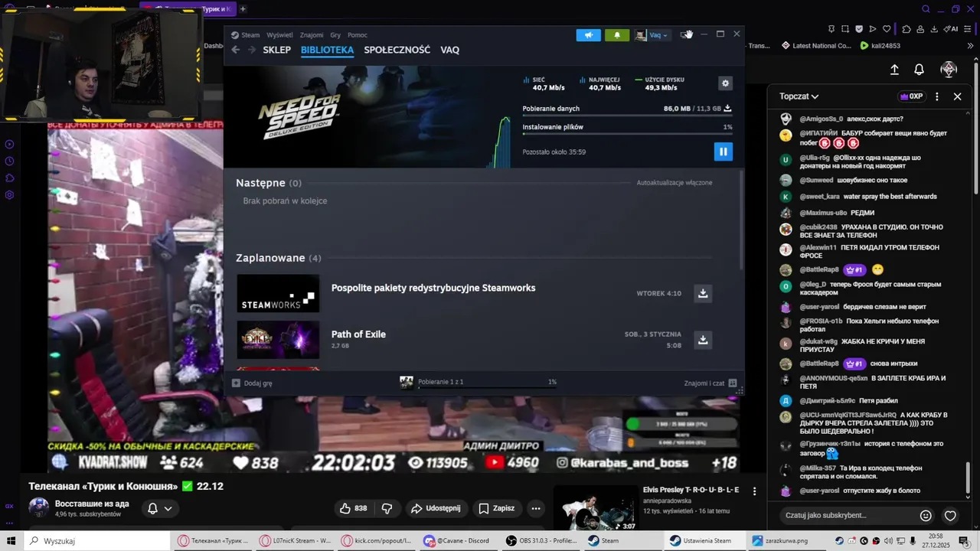The image size is (980, 551).
Task: Switch to Cavane Discord taskbar item
Action: click(459, 540)
